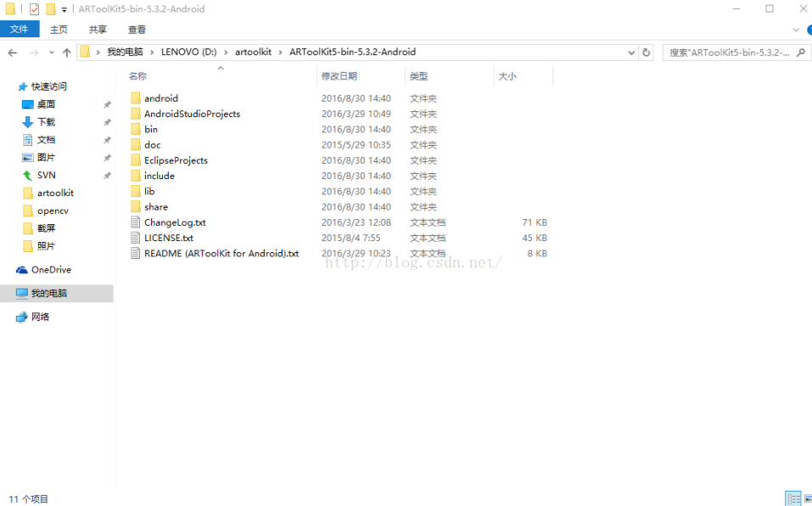The height and width of the screenshot is (506, 812).
Task: Click the search magnifier icon
Action: (x=801, y=53)
